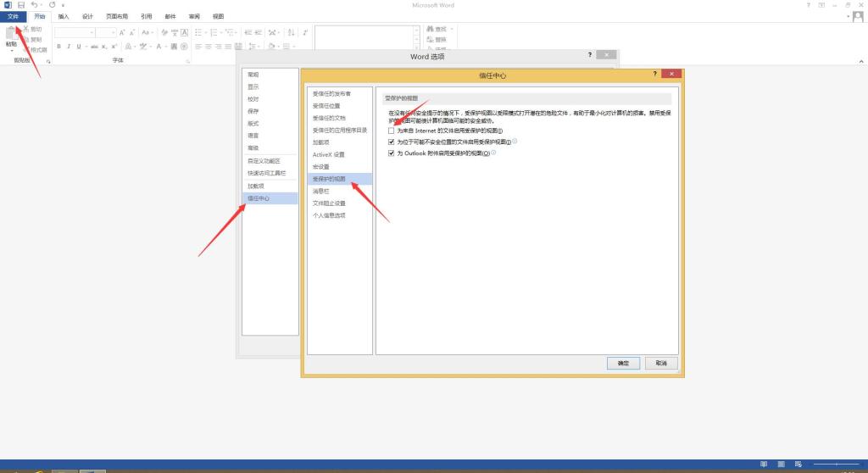Click the Undo arrow in quick access toolbar
The width and height of the screenshot is (868, 473).
[35, 5]
